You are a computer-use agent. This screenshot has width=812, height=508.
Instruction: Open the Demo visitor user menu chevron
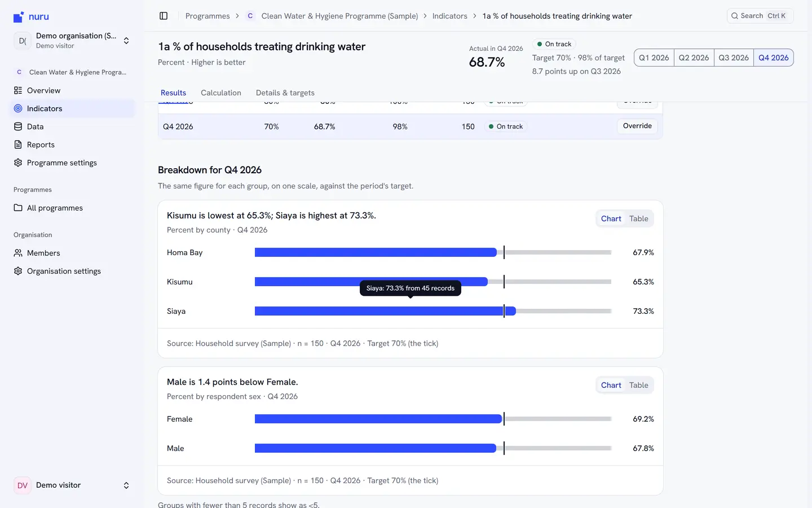(x=126, y=485)
